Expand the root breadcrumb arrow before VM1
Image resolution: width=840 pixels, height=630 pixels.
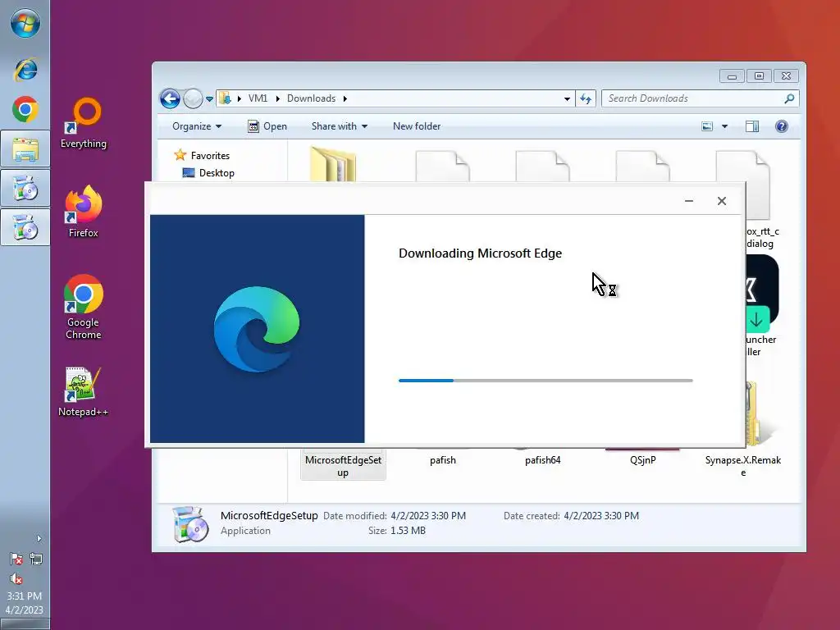point(239,98)
